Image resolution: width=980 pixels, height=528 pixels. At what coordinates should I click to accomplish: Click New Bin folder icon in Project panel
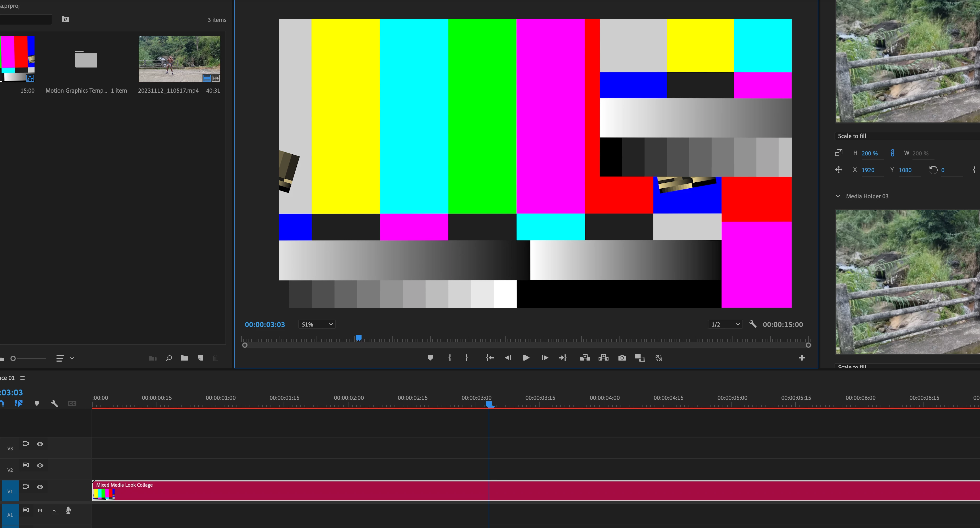click(x=184, y=358)
